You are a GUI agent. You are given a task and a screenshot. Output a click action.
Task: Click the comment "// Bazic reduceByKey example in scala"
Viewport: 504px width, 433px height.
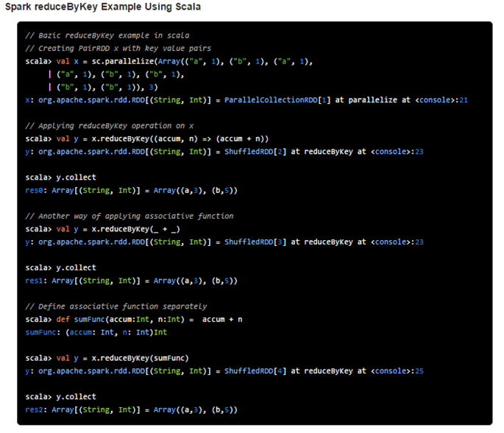pyautogui.click(x=107, y=35)
